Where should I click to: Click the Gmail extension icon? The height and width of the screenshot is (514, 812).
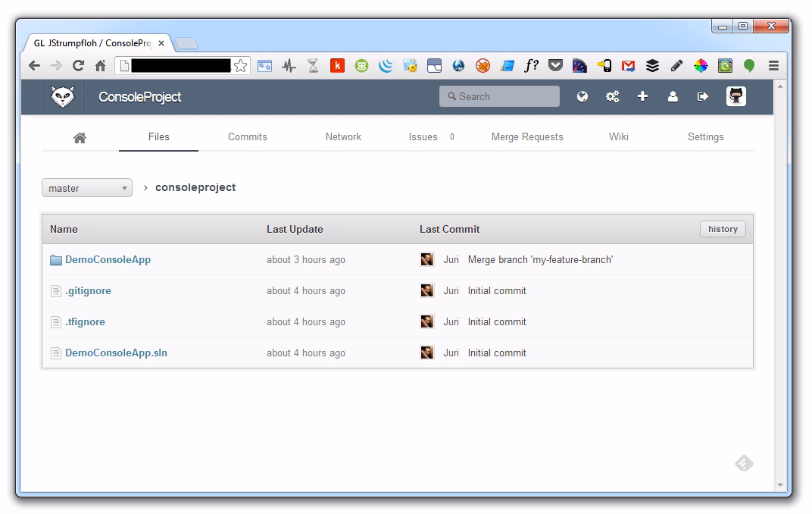[x=628, y=66]
